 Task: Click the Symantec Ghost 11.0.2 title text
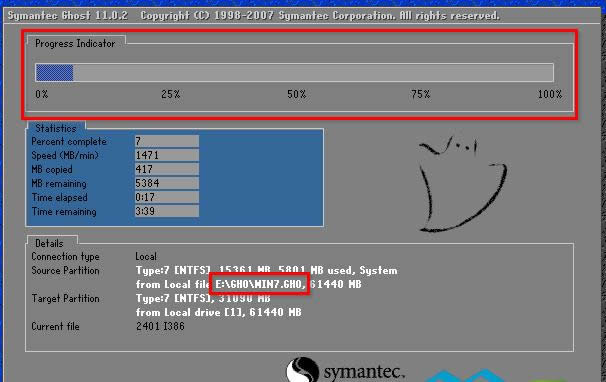click(68, 15)
